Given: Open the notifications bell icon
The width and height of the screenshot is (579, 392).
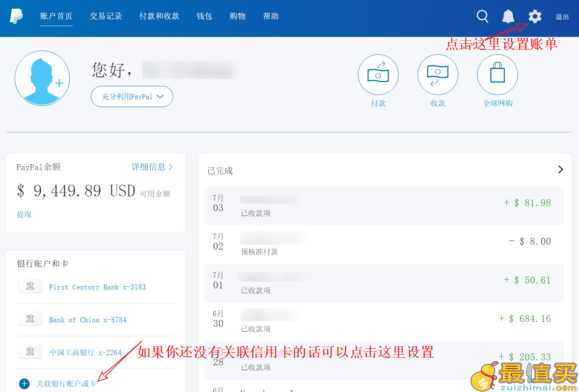Looking at the screenshot, I should tap(508, 16).
